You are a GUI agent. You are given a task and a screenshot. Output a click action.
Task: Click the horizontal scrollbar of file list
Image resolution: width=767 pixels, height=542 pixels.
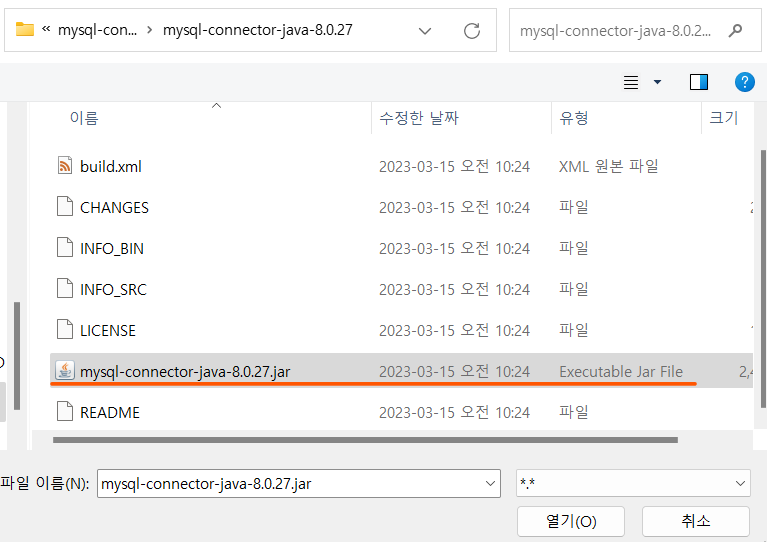(x=365, y=440)
